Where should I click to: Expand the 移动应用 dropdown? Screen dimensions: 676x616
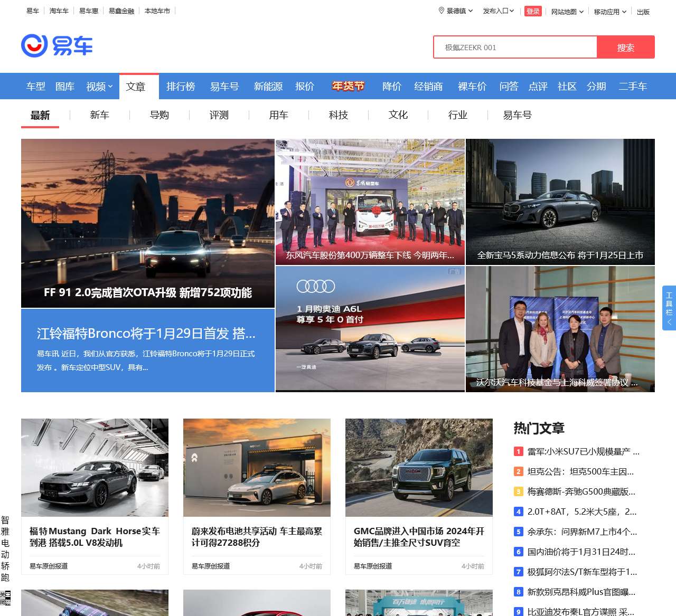click(x=610, y=12)
